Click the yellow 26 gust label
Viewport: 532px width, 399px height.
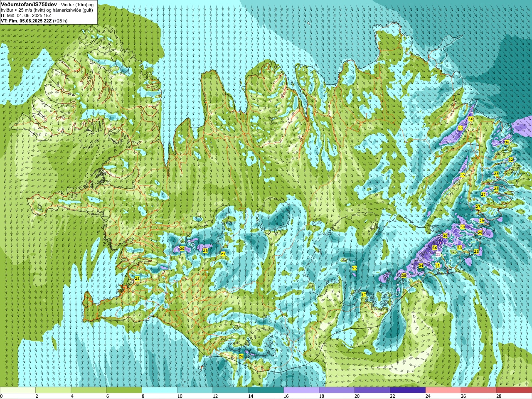[241, 356]
